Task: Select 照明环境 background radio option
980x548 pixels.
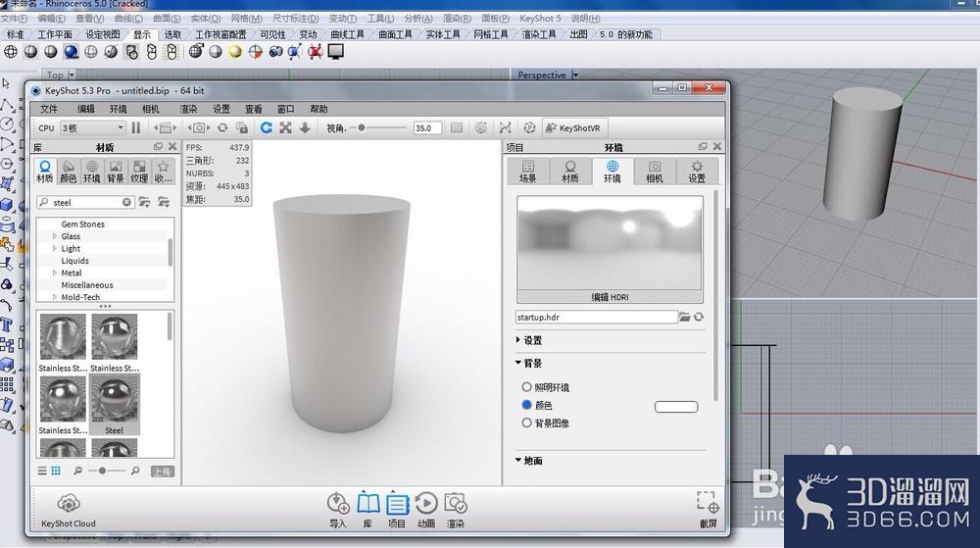Action: point(527,387)
